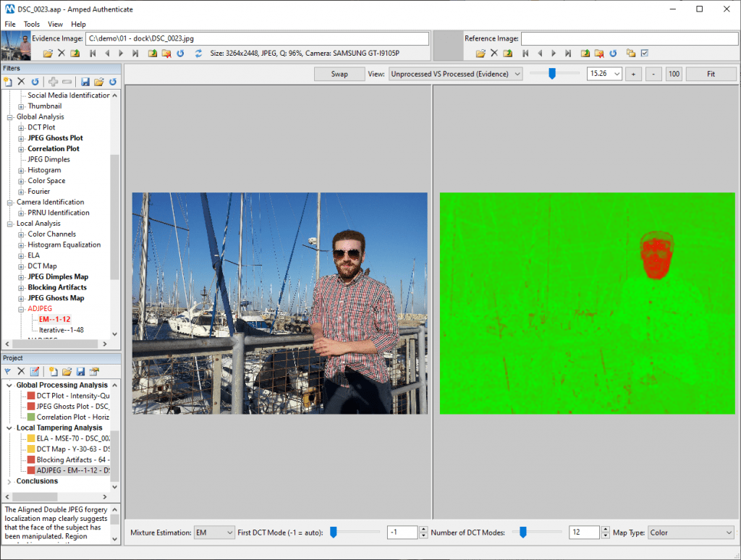Click the blue sync arrows icon
741x560 pixels.
pyautogui.click(x=198, y=54)
